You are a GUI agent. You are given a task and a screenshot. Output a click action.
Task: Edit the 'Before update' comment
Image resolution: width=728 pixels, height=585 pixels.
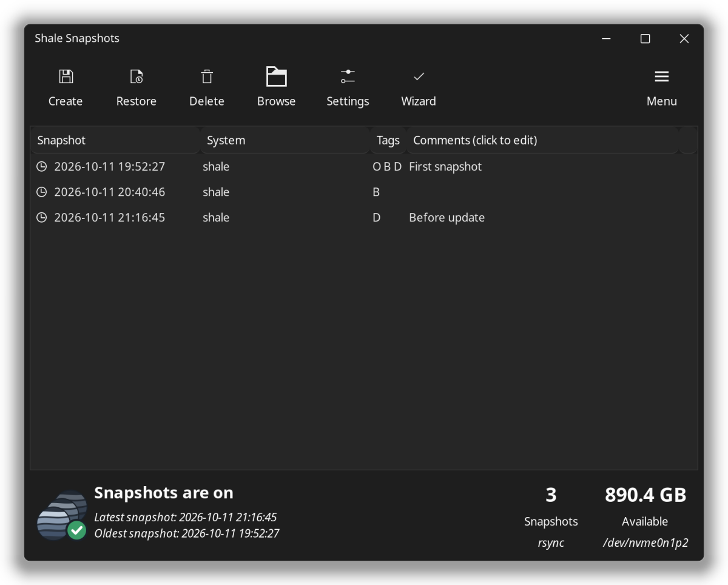coord(447,217)
